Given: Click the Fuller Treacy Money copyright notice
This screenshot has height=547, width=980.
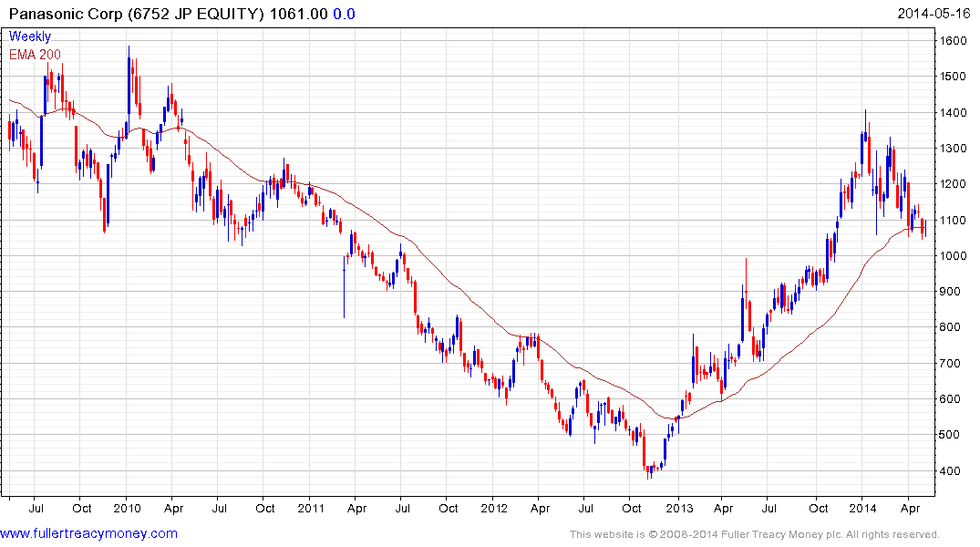Looking at the screenshot, I should [754, 534].
